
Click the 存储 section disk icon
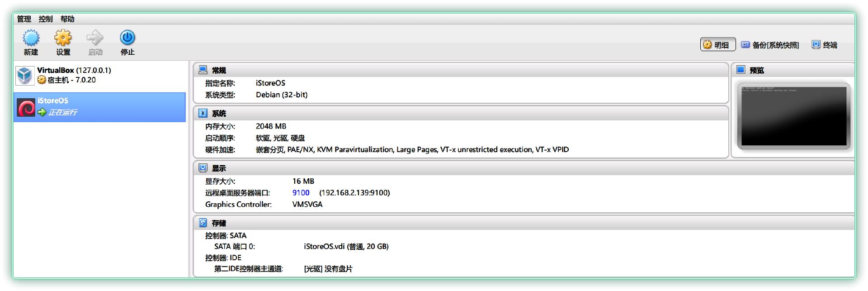pyautogui.click(x=203, y=223)
